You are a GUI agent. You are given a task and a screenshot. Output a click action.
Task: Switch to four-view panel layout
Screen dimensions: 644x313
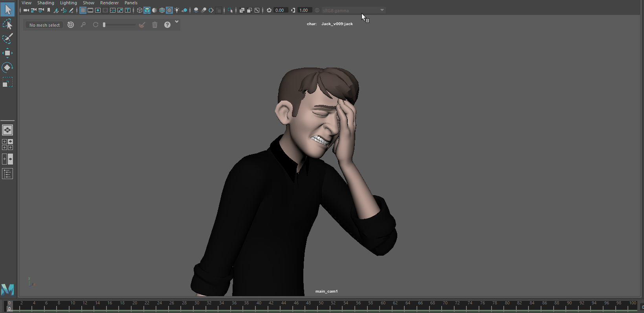[7, 145]
